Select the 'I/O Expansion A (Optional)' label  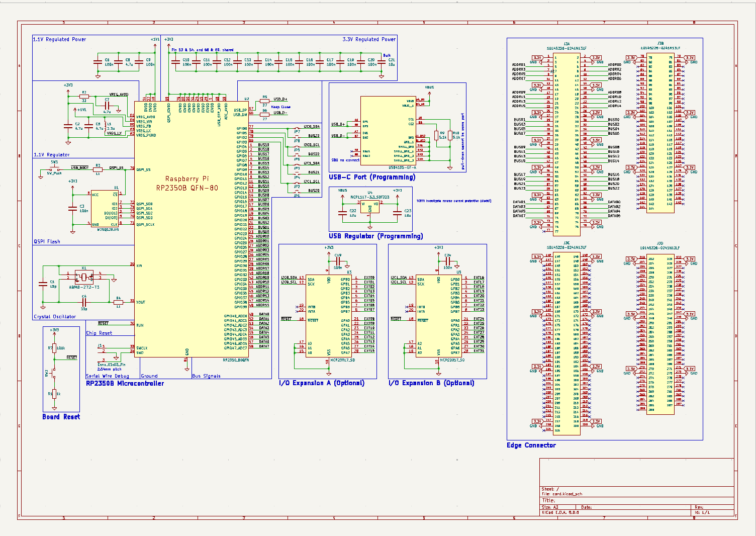[322, 383]
